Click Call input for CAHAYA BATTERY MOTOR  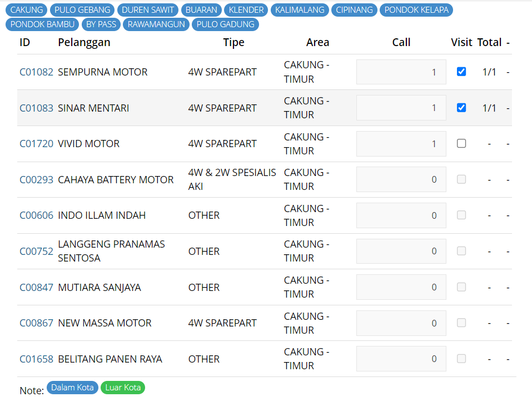pyautogui.click(x=401, y=180)
